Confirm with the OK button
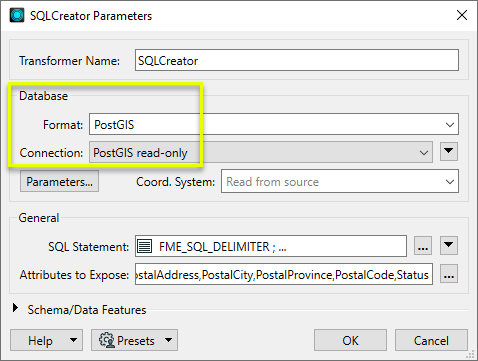Viewport: 478px width, 361px height. (350, 340)
